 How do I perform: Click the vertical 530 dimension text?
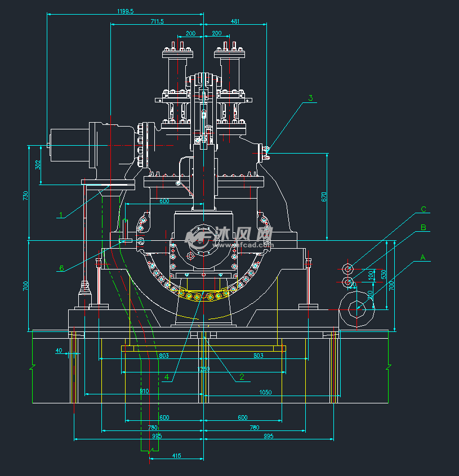[x=384, y=275]
